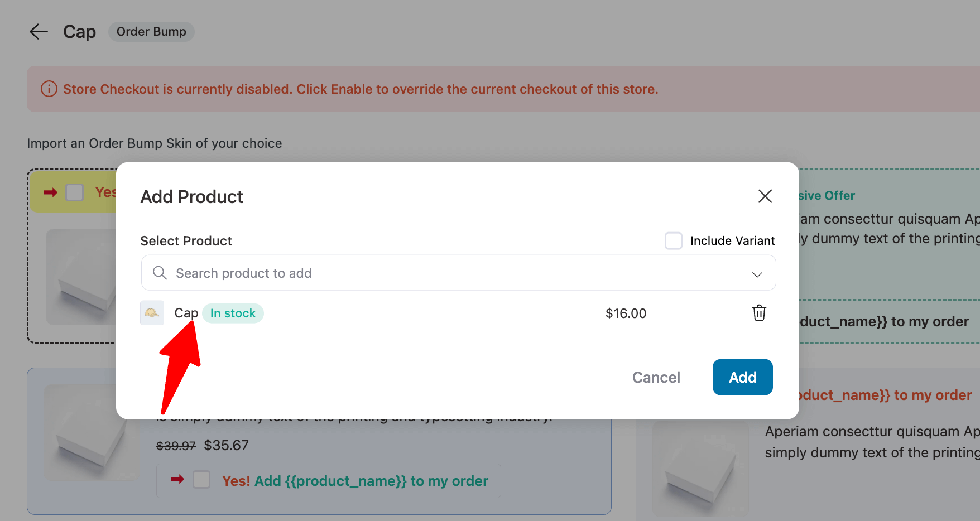Screen dimensions: 980x521
Task: Click the back arrow next to Cap
Action: coord(39,32)
